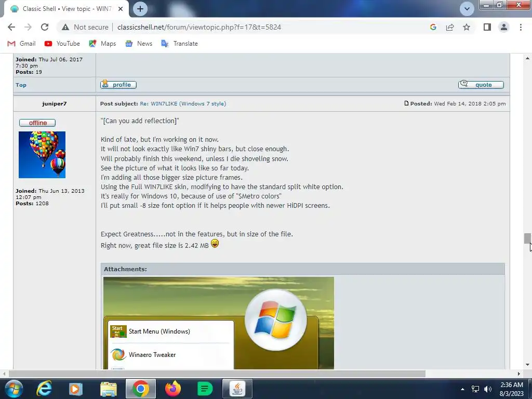Viewport: 532px width, 399px height.
Task: Open the browser side panel
Action: click(487, 27)
